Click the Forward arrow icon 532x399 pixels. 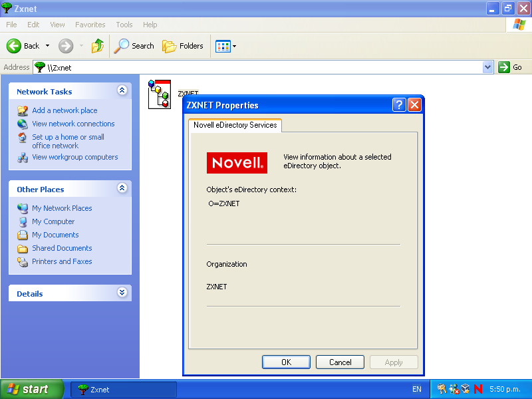click(66, 46)
